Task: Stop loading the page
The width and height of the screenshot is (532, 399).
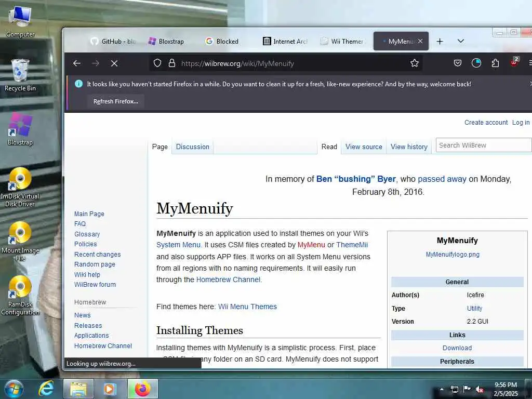Action: point(114,63)
